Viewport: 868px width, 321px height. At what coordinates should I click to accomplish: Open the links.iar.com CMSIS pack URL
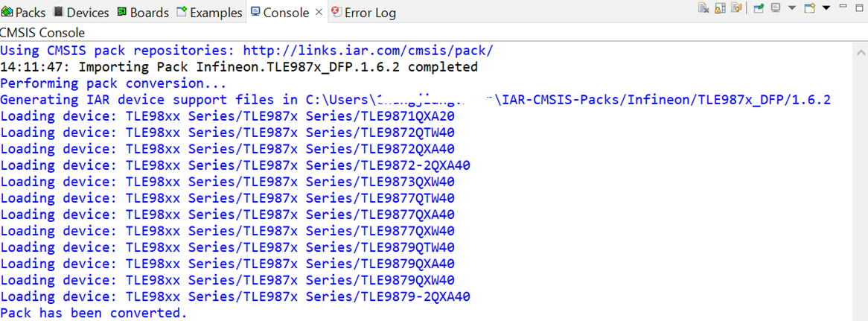368,51
